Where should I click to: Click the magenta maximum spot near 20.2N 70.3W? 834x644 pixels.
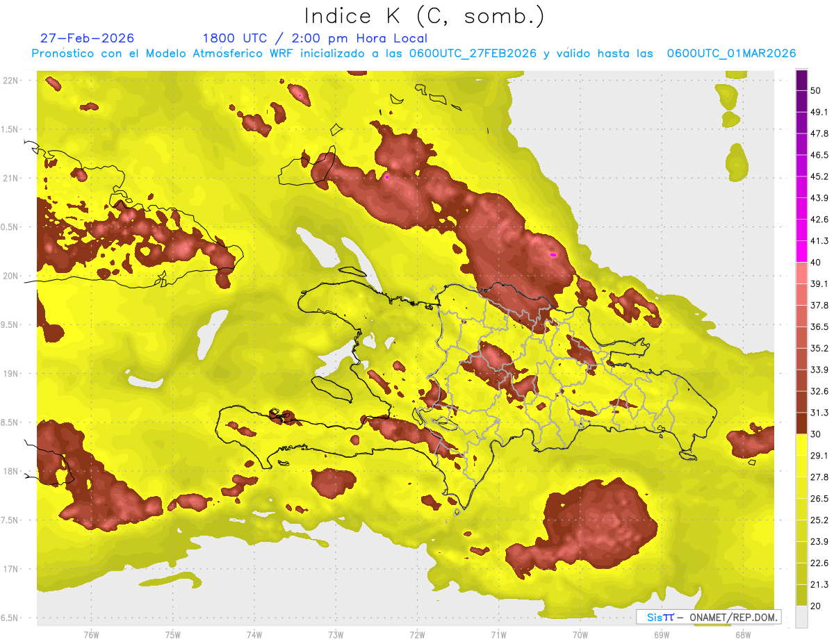(x=553, y=255)
